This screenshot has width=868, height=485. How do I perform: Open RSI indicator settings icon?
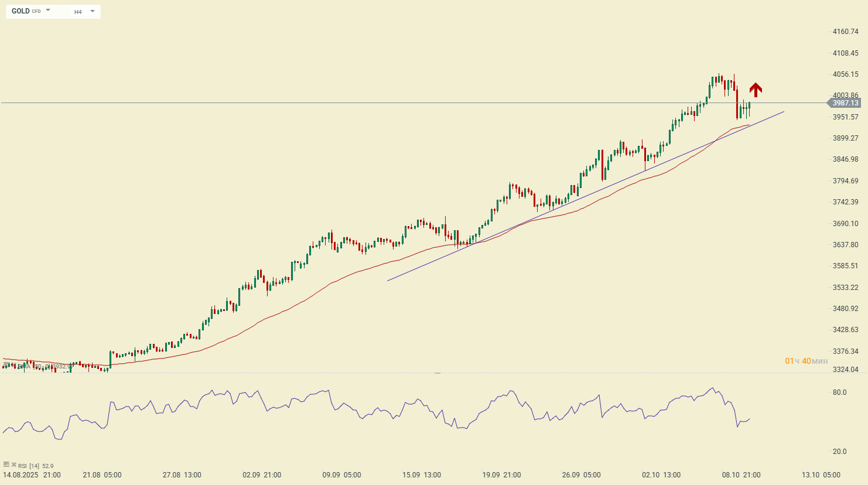tap(6, 464)
